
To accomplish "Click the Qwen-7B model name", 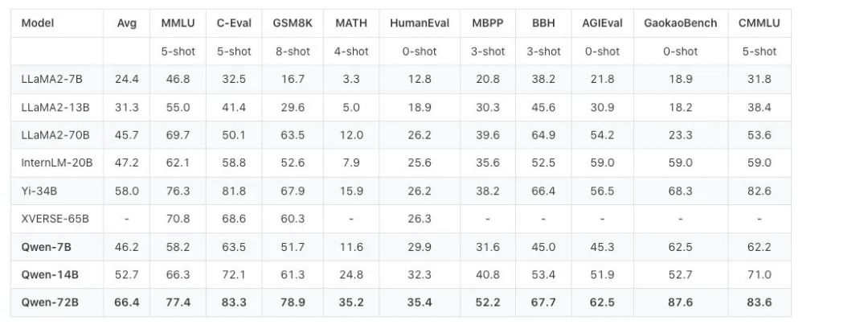I will pos(46,246).
